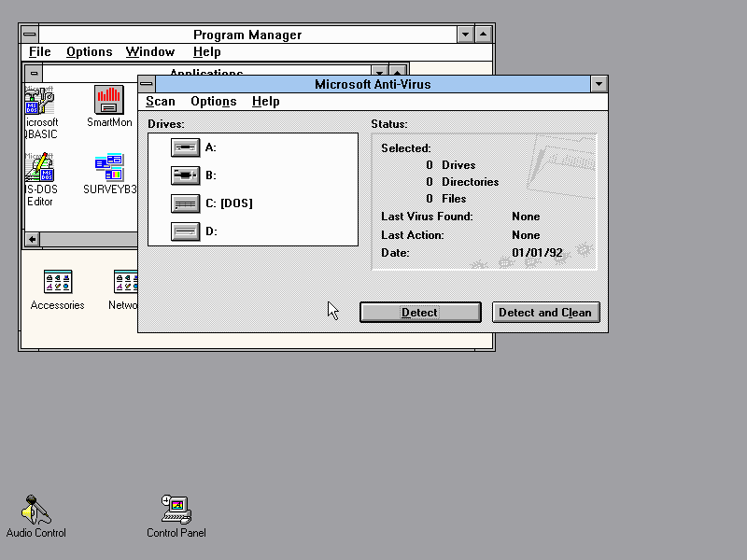Open the Scan menu in Anti-Virus
This screenshot has width=747, height=560.
coord(161,102)
